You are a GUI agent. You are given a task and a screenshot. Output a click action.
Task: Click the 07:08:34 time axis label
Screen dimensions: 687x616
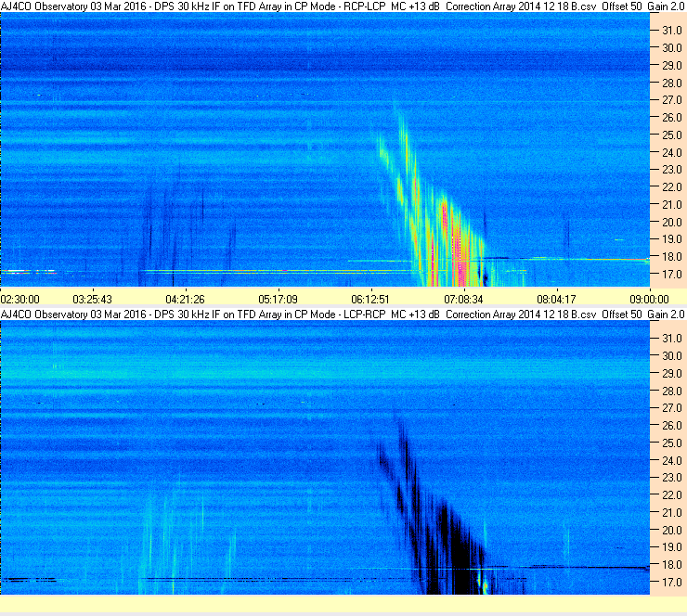[x=463, y=300]
